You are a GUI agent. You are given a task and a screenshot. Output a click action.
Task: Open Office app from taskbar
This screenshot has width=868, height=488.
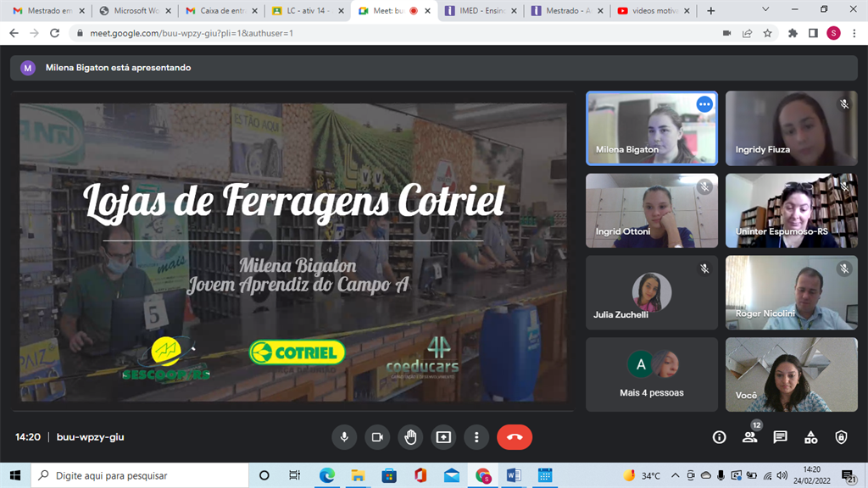[x=420, y=475]
